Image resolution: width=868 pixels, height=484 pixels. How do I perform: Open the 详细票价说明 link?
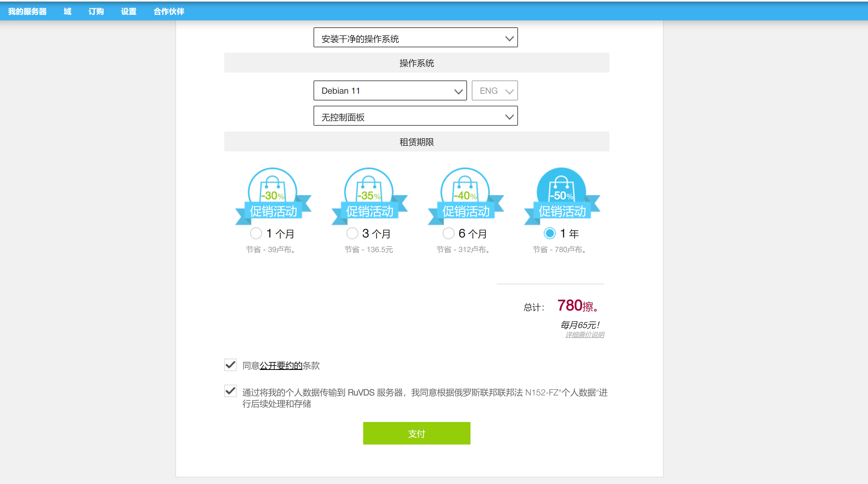pyautogui.click(x=585, y=334)
